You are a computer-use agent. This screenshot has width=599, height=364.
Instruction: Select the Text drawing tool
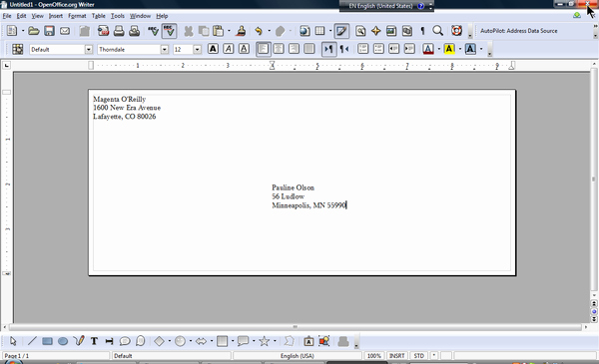coord(94,341)
